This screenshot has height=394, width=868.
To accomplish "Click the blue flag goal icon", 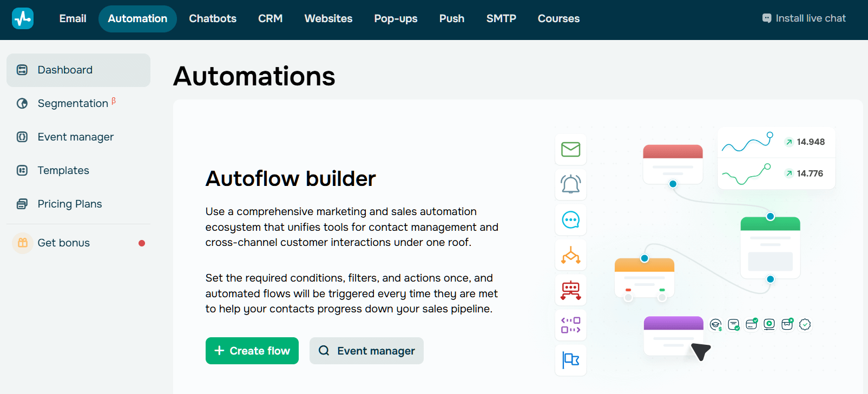I will (570, 360).
